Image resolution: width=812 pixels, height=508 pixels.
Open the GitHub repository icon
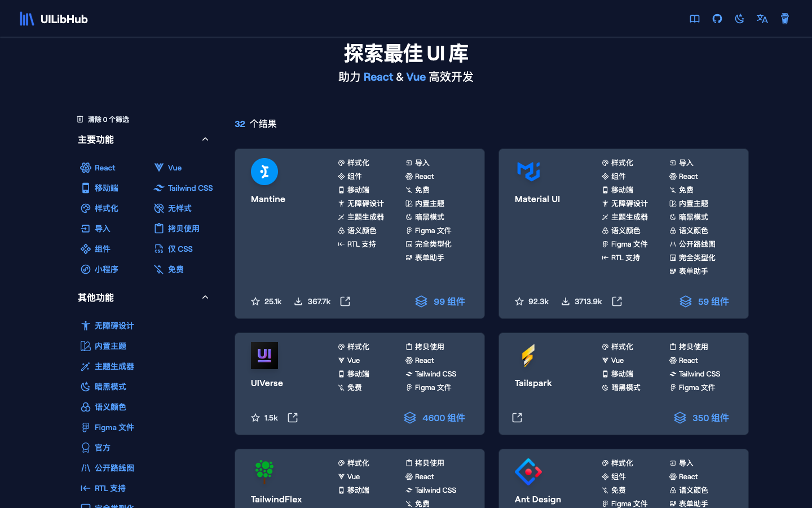(x=717, y=18)
